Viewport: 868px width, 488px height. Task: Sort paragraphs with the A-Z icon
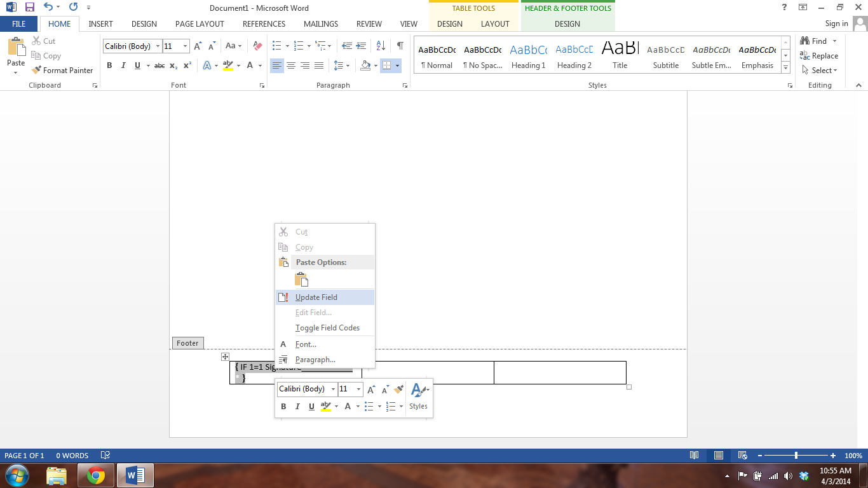tap(381, 46)
